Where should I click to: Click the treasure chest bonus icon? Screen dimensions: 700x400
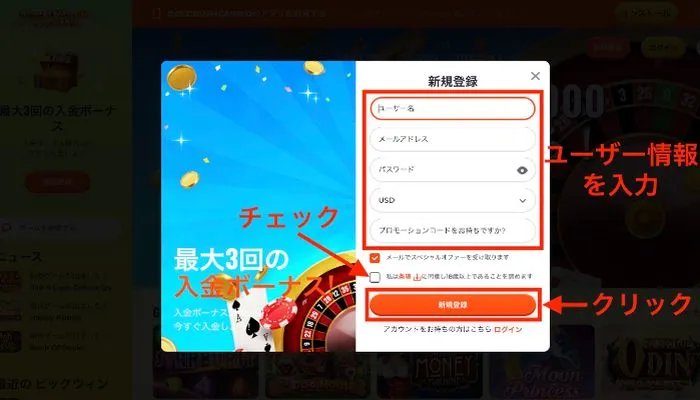click(57, 71)
